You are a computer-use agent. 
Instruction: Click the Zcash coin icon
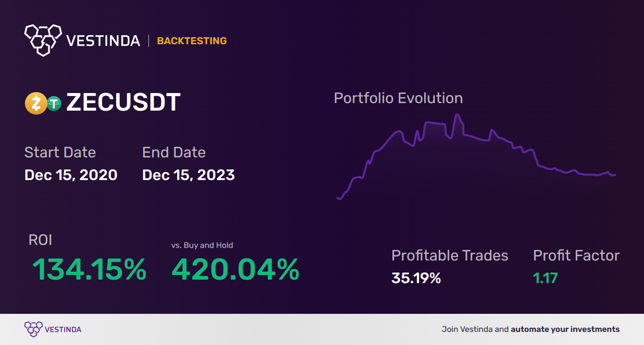click(x=35, y=104)
